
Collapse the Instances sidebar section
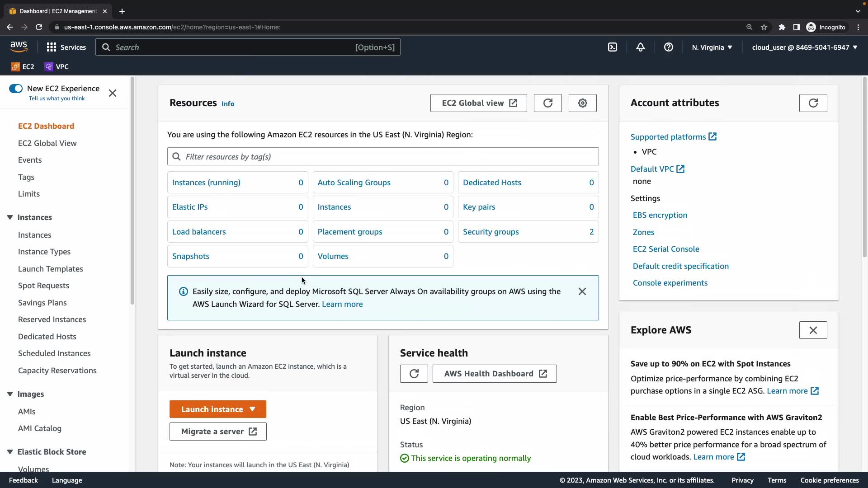(x=10, y=217)
